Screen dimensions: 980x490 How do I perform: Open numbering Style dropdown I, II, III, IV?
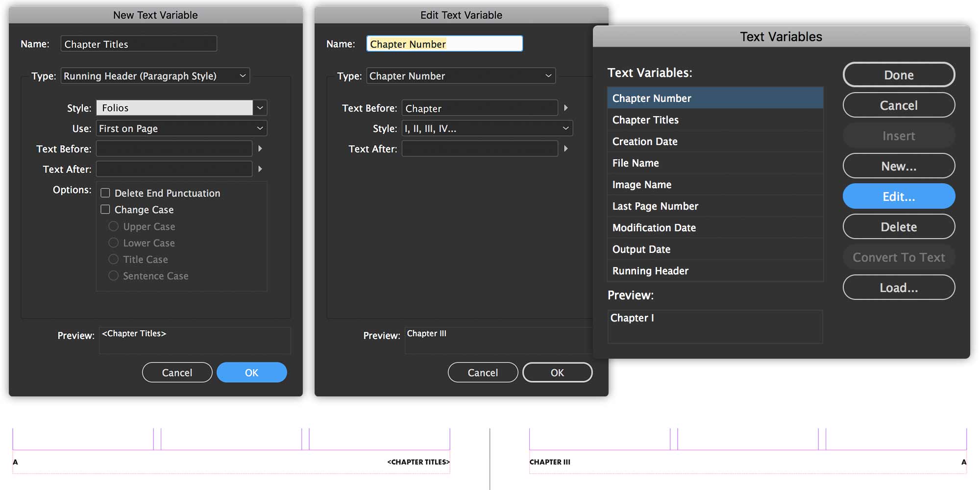[x=487, y=128]
